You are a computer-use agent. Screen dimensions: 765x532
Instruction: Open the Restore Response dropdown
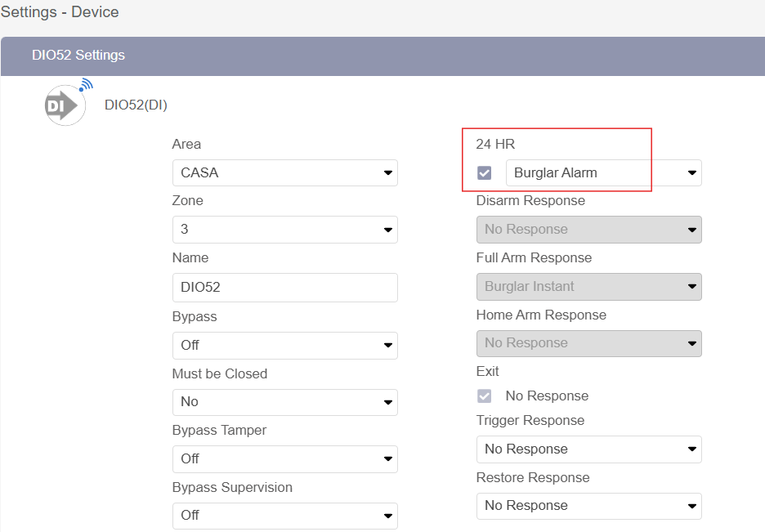pyautogui.click(x=588, y=506)
